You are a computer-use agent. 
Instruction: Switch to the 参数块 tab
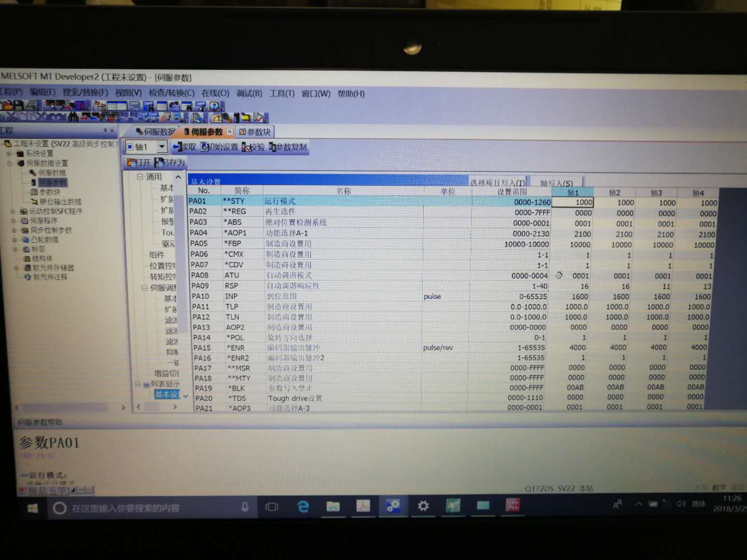[x=255, y=132]
